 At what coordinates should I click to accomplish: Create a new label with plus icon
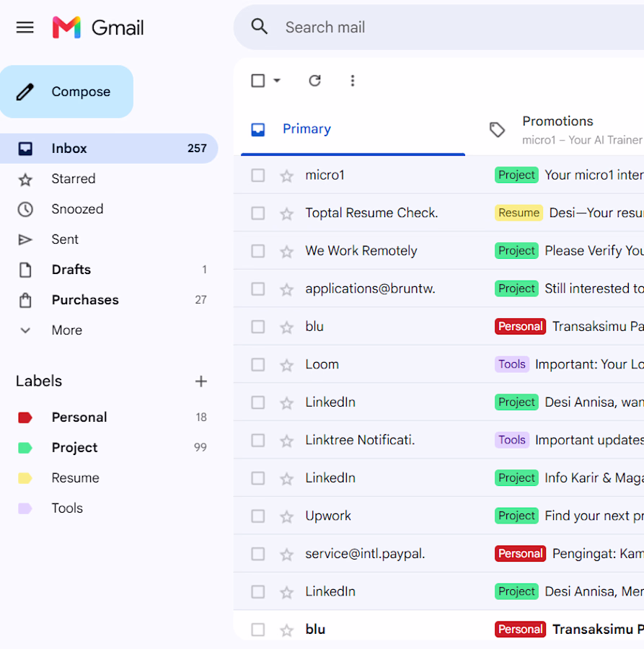[201, 381]
